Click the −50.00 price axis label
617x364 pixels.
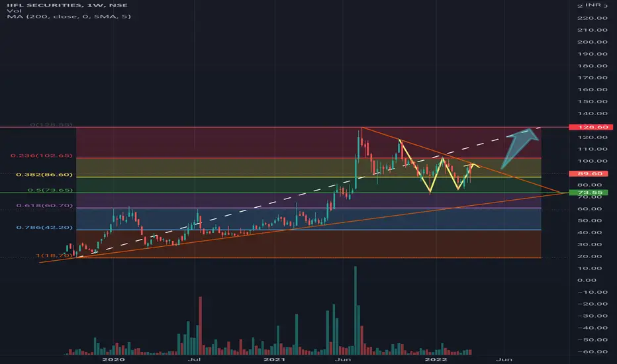(593, 340)
